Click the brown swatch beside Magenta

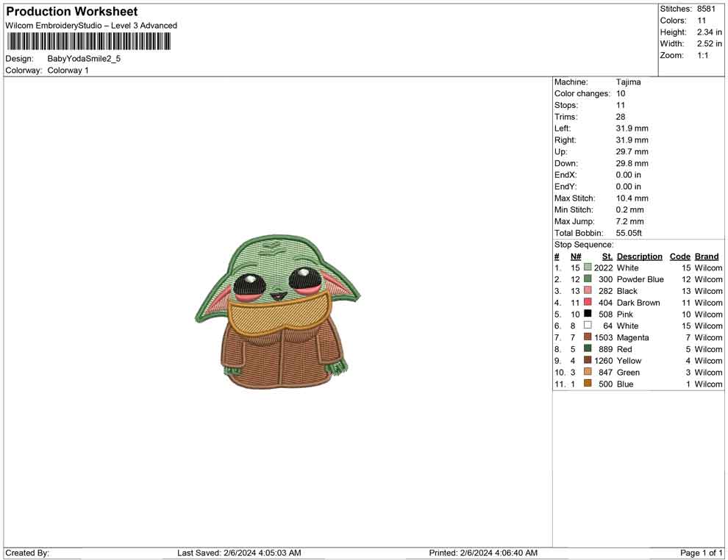pos(588,337)
